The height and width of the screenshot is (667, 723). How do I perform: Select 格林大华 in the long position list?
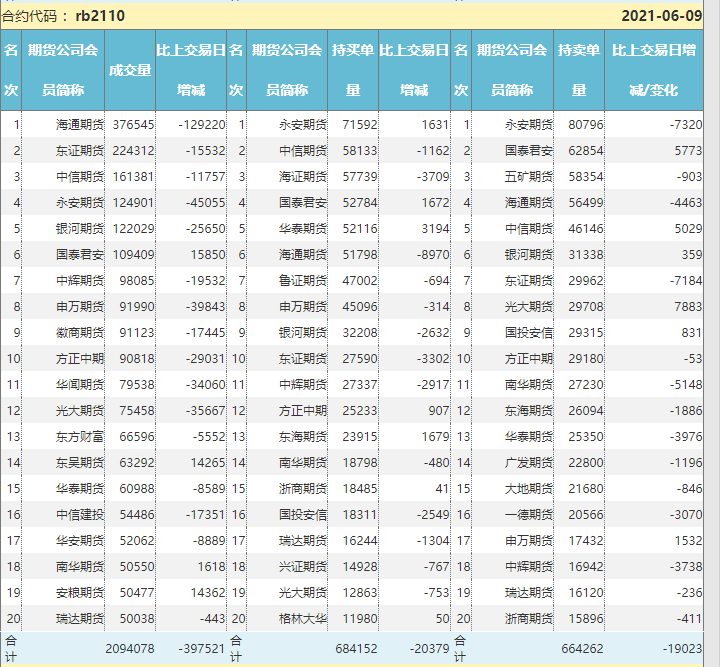pos(304,619)
